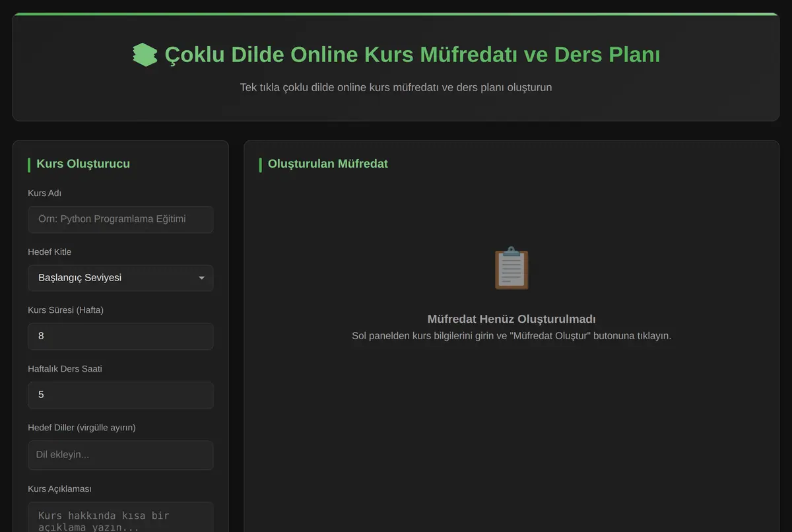Viewport: 792px width, 532px height.
Task: Click the Haftalık Ders Saati field
Action: [x=121, y=395]
